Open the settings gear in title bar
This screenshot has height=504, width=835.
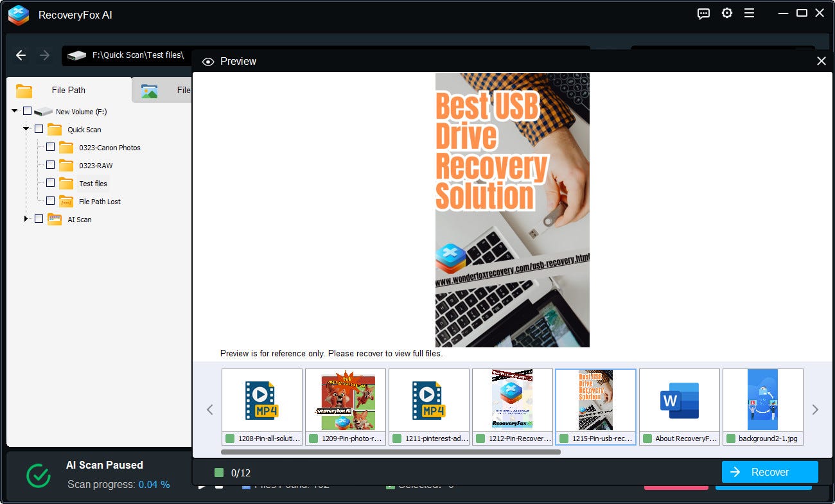point(727,13)
